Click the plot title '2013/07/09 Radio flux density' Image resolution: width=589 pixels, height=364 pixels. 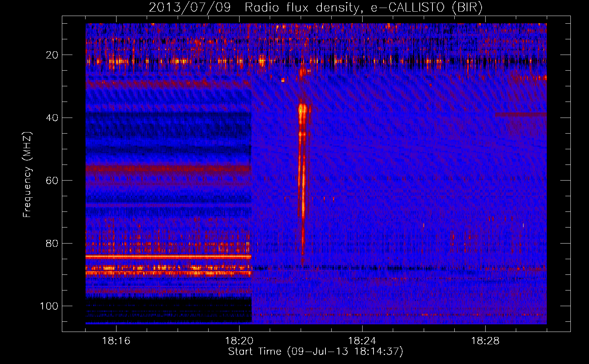click(316, 7)
